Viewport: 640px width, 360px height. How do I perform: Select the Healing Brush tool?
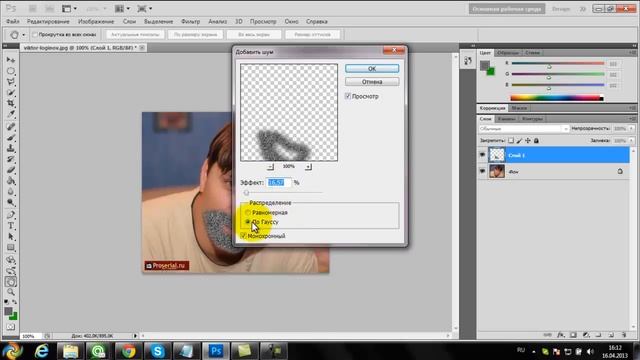coord(11,127)
